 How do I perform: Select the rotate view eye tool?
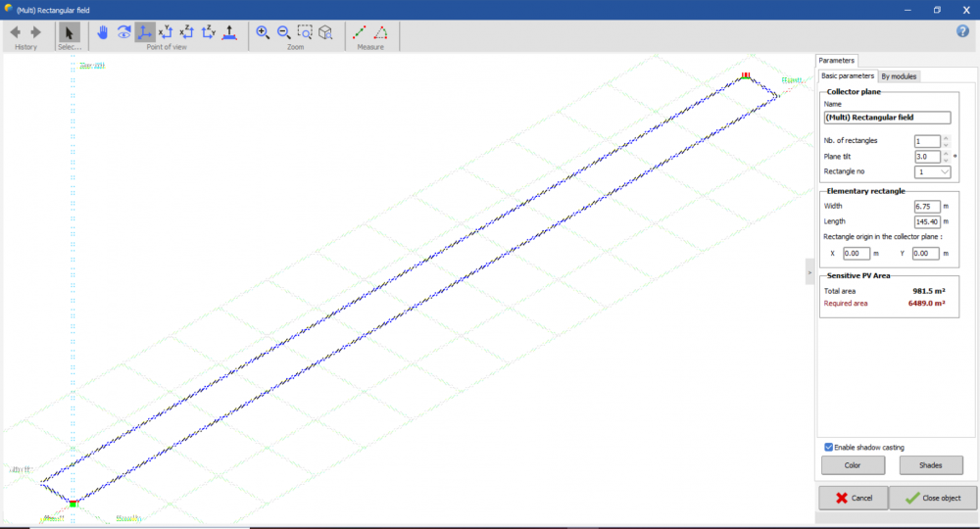(x=123, y=32)
